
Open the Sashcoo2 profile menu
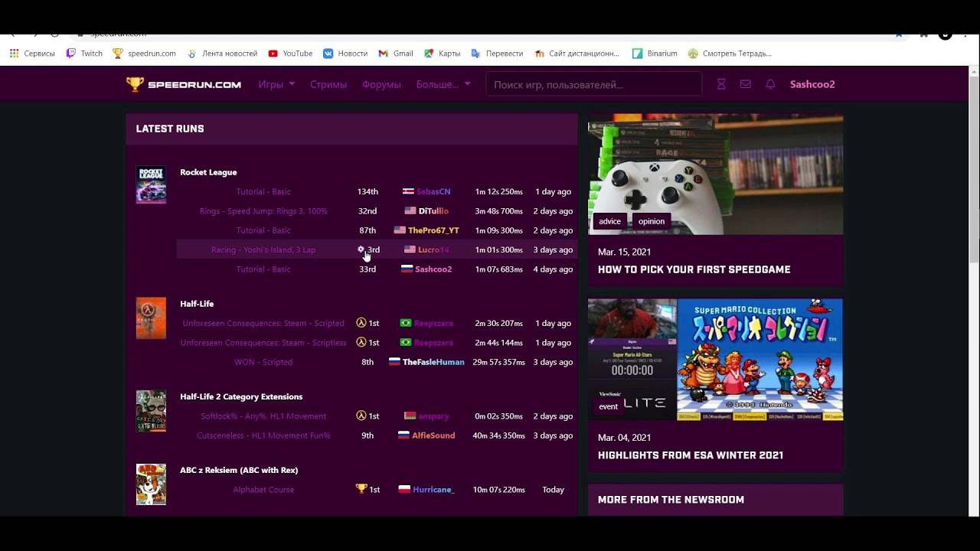[x=812, y=84]
